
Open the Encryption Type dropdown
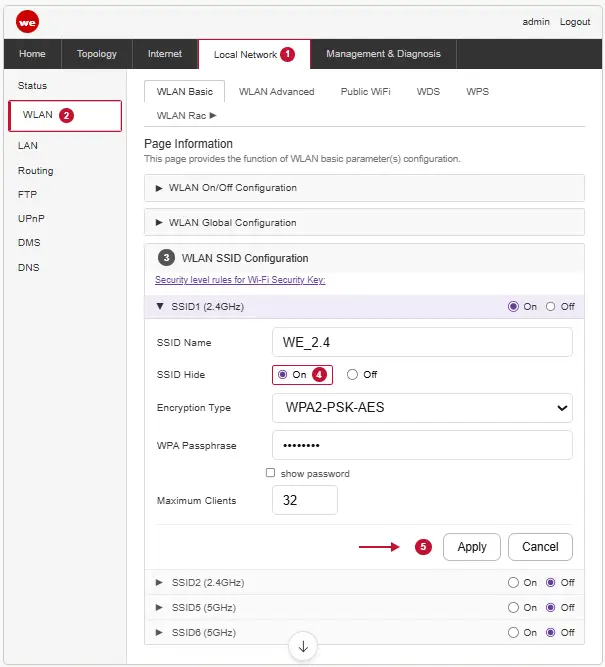pyautogui.click(x=422, y=408)
